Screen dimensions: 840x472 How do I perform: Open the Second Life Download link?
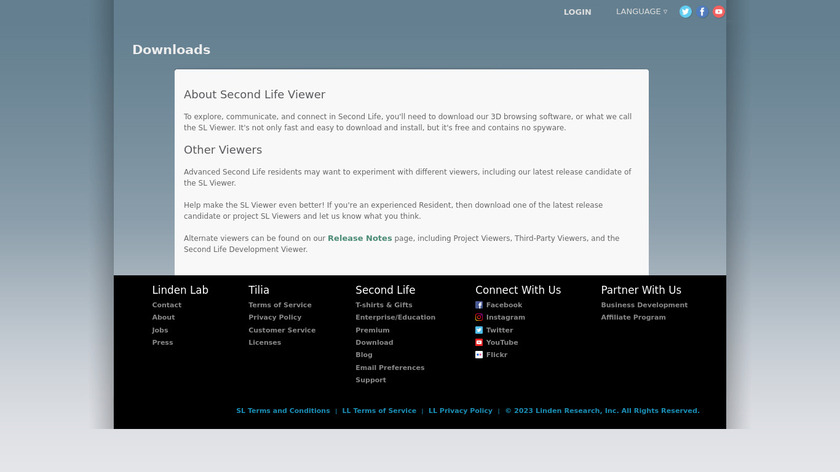374,342
